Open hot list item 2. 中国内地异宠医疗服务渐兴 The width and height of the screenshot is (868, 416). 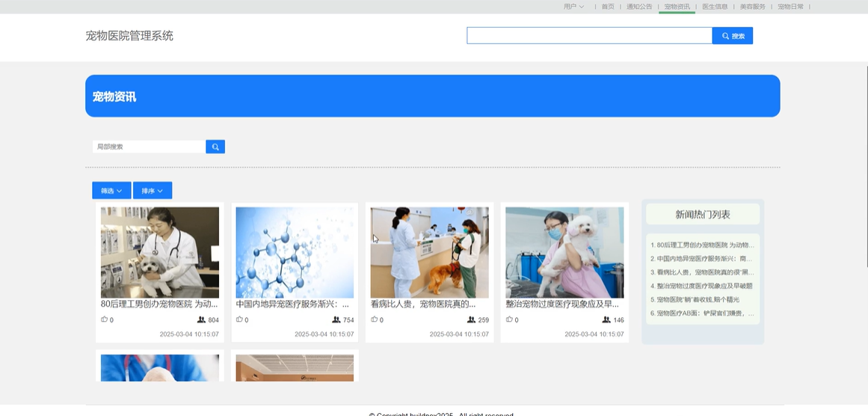pos(703,259)
